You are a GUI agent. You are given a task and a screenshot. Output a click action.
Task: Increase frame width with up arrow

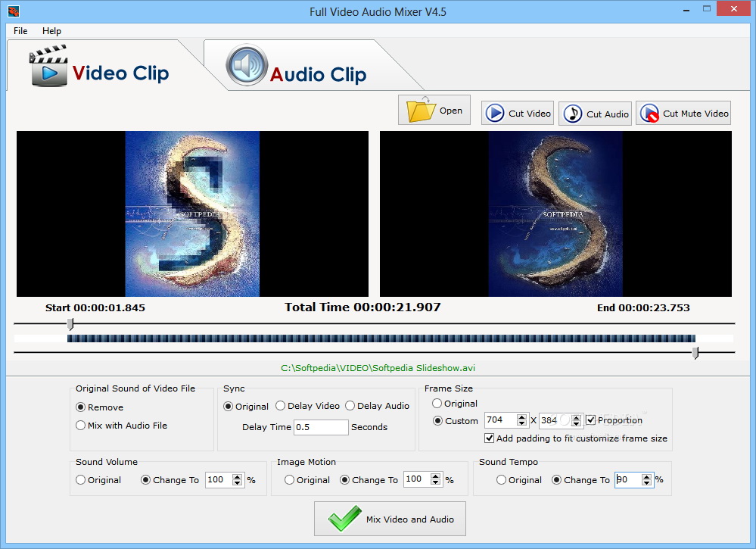tap(521, 416)
